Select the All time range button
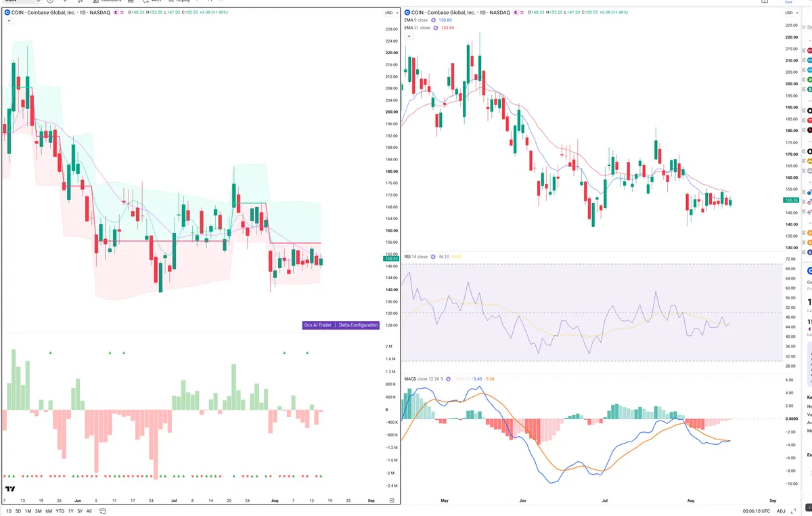 pyautogui.click(x=89, y=511)
